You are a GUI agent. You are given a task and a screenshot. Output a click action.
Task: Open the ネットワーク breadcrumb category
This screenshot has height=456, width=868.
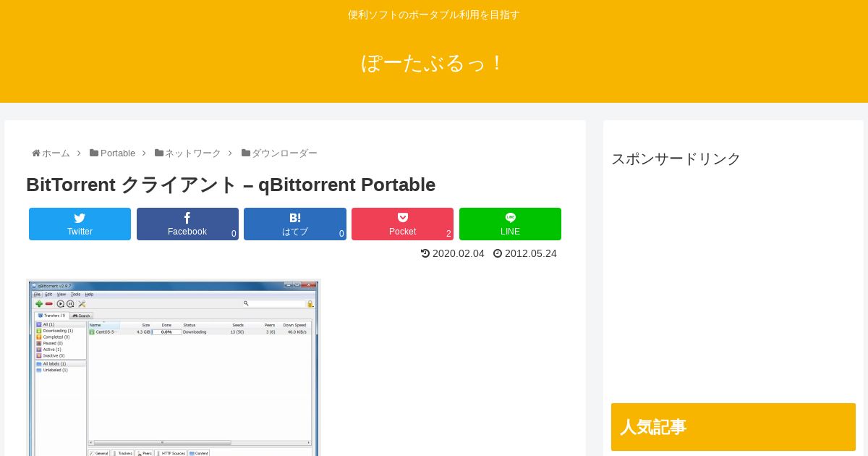[193, 153]
